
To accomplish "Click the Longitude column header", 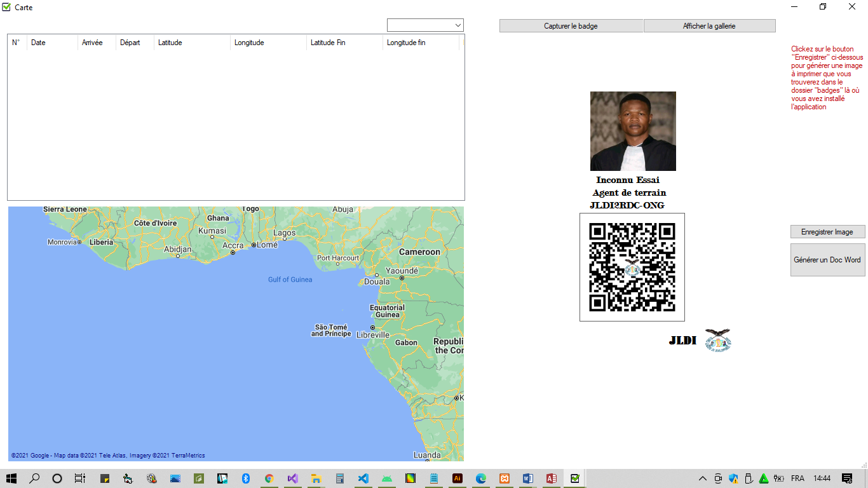I will point(268,43).
